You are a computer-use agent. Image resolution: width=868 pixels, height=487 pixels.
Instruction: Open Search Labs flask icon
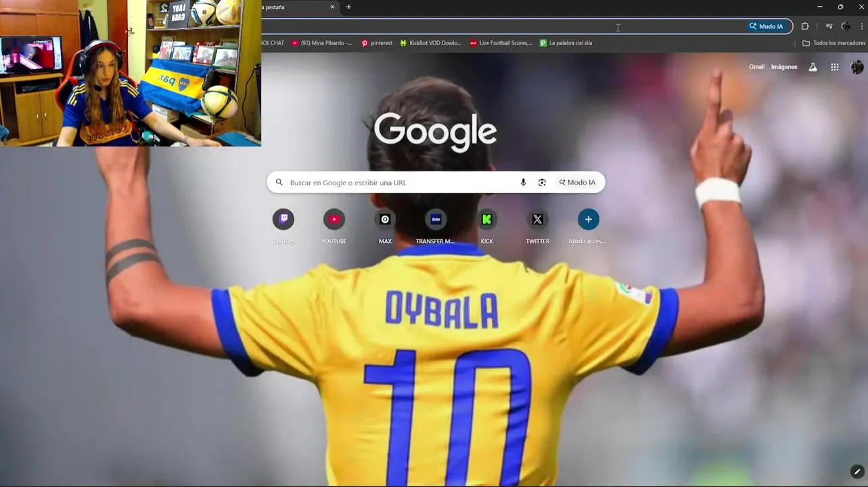813,67
